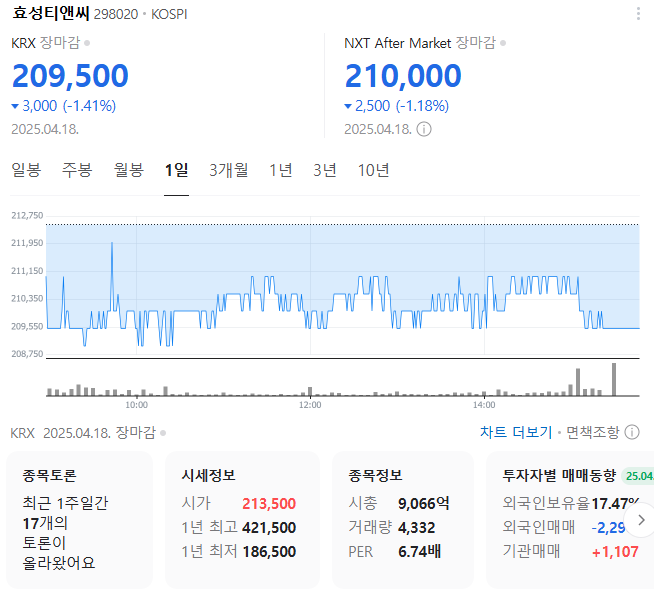Screen dimensions: 654x589
Task: Click the tallest volume bar at close
Action: coord(614,379)
